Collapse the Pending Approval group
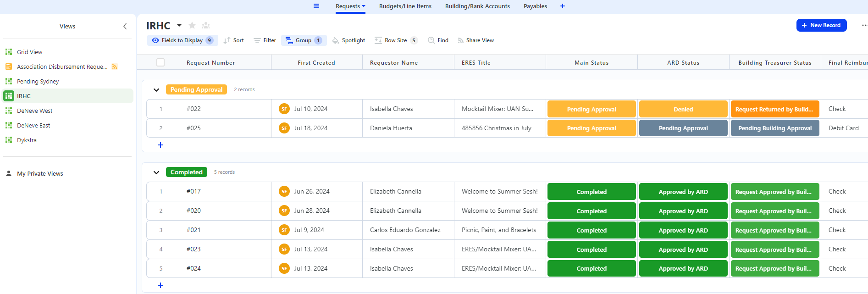The height and width of the screenshot is (294, 868). 156,90
